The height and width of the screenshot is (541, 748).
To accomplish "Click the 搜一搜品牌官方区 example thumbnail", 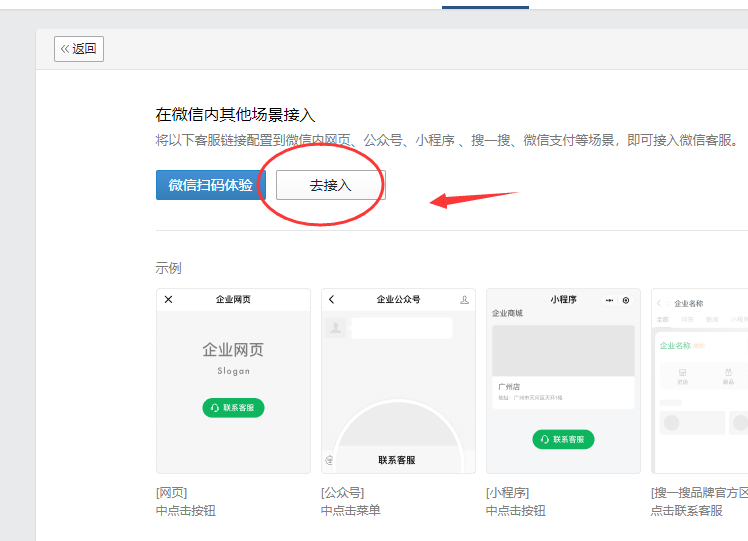I will coord(700,381).
